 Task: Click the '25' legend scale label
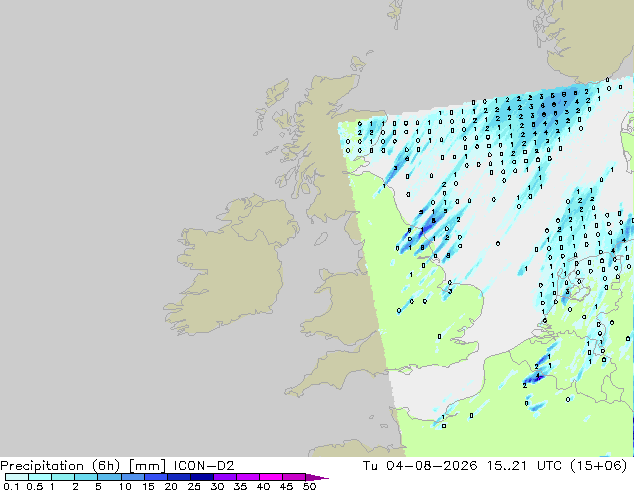[194, 486]
